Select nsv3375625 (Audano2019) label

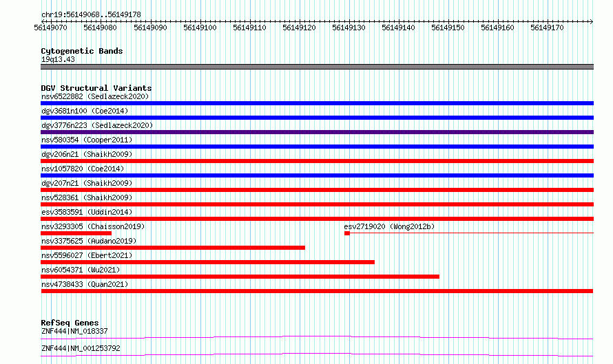click(89, 241)
